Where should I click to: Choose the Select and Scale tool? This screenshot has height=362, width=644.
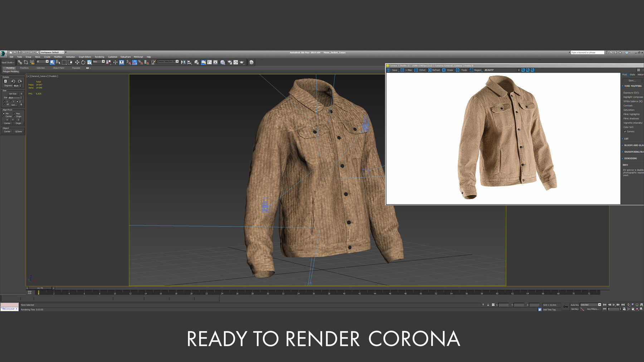pos(89,62)
